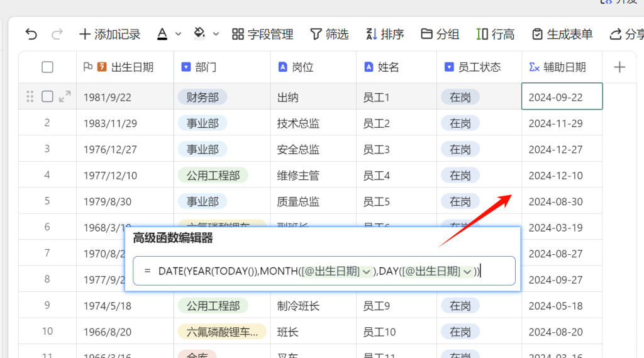Image resolution: width=644 pixels, height=358 pixels.
Task: Open first 出生日期 field dropdown in formula
Action: click(x=366, y=272)
